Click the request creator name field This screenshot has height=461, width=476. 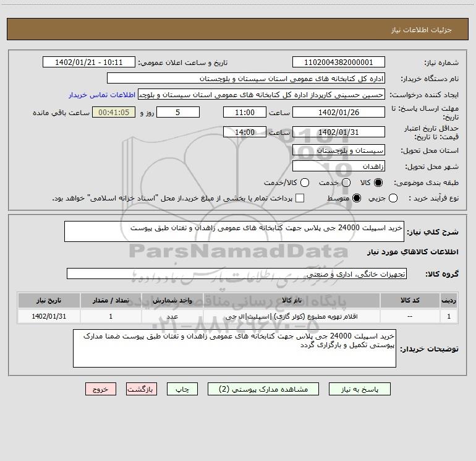pos(261,95)
